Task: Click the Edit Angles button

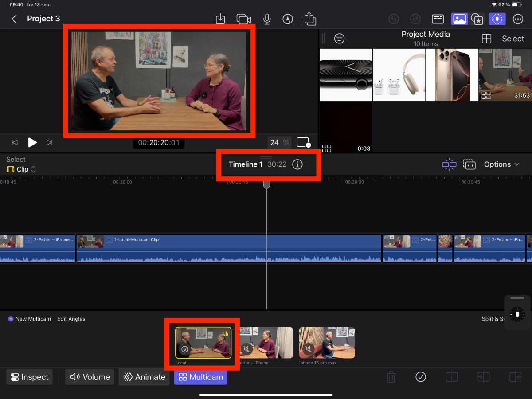Action: coord(71,319)
